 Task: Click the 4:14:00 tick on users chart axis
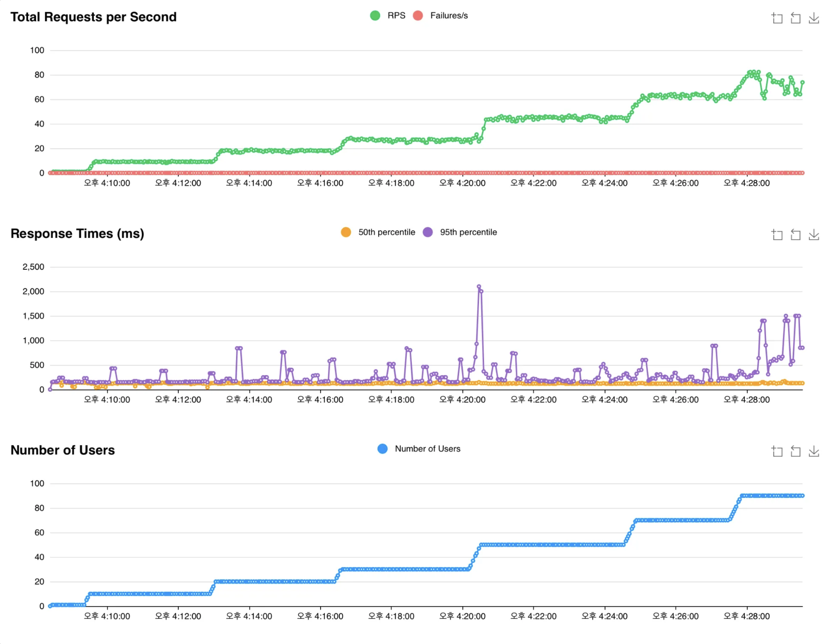249,616
